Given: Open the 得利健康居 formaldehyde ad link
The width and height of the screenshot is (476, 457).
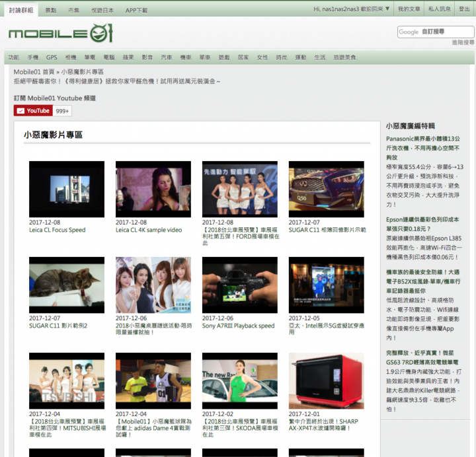Looking at the screenshot, I should tap(117, 81).
